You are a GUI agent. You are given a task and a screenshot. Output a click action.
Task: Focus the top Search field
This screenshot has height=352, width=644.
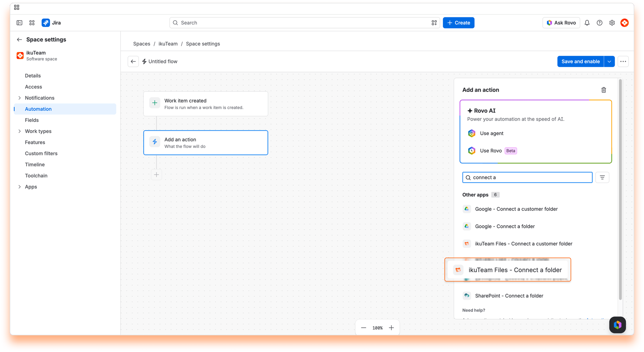[305, 23]
